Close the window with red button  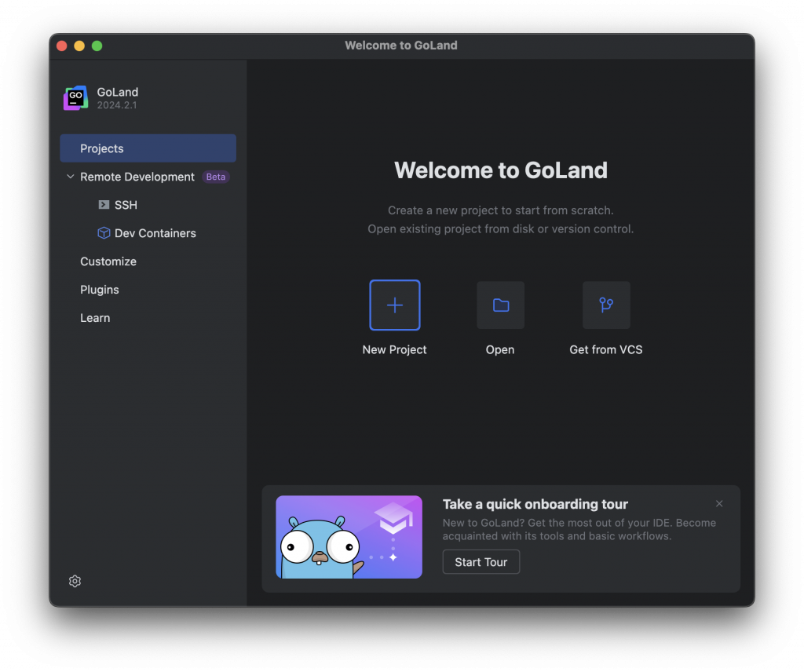(62, 46)
